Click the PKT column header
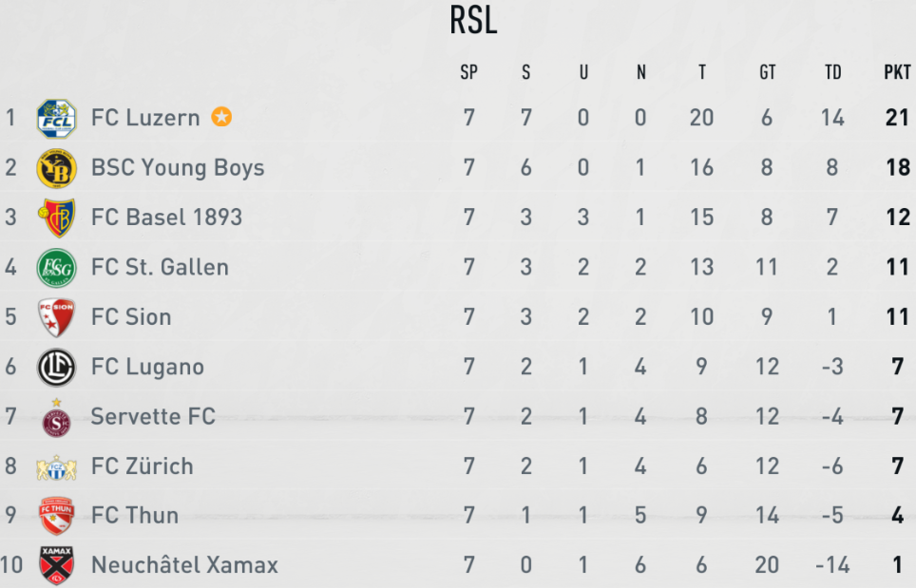This screenshot has height=588, width=916. pos(897,72)
